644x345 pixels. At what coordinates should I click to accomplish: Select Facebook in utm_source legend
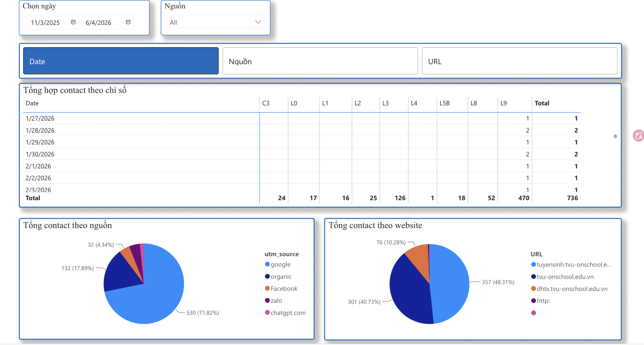tap(281, 289)
